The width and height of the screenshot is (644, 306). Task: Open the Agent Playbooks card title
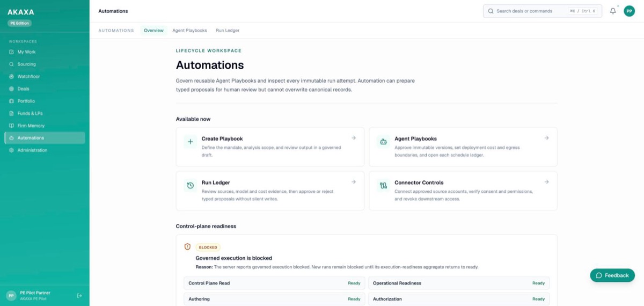[x=415, y=139]
